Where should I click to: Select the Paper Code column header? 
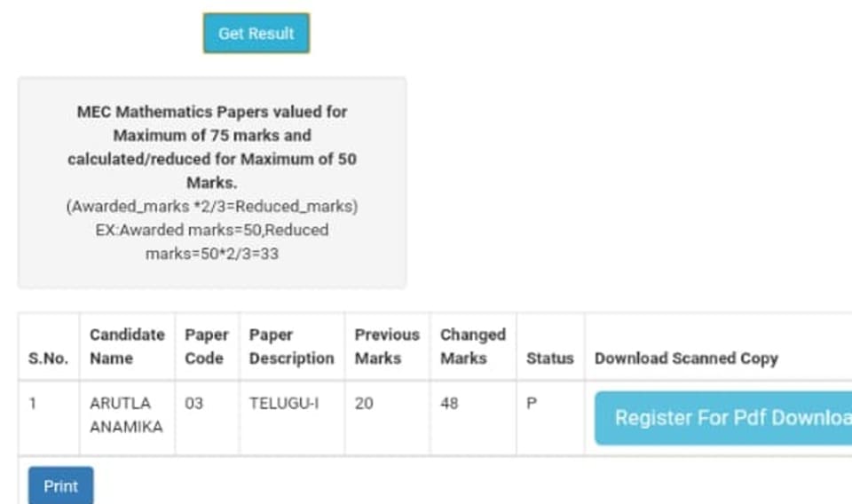[x=207, y=346]
